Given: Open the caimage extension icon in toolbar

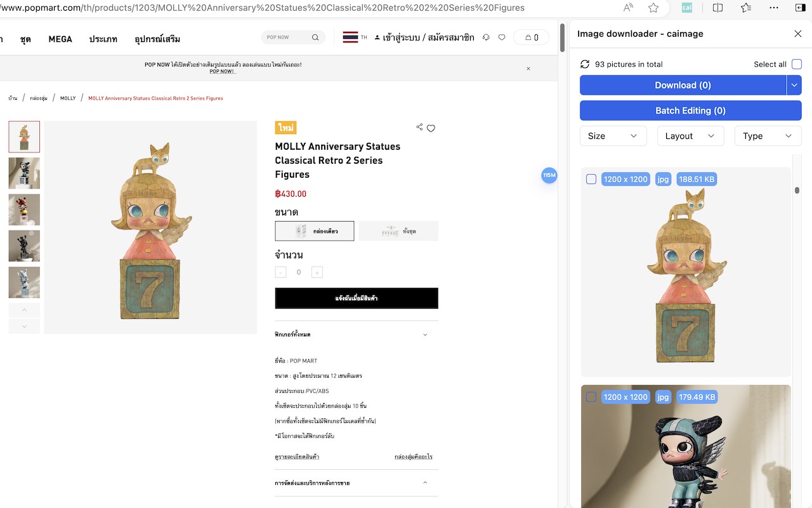Looking at the screenshot, I should click(687, 8).
